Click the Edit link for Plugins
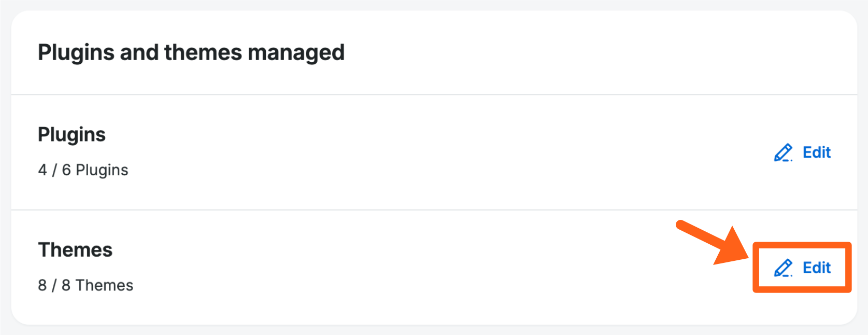Viewport: 868px width, 335px height. point(816,152)
